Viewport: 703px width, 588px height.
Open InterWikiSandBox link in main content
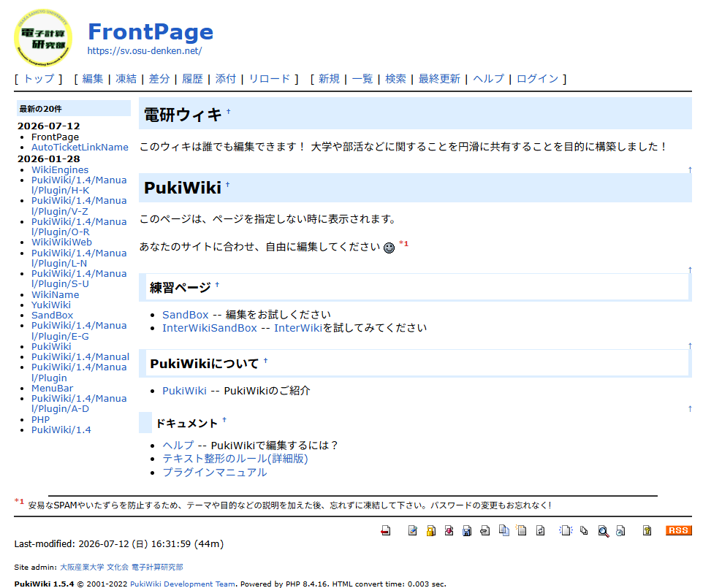tap(210, 328)
